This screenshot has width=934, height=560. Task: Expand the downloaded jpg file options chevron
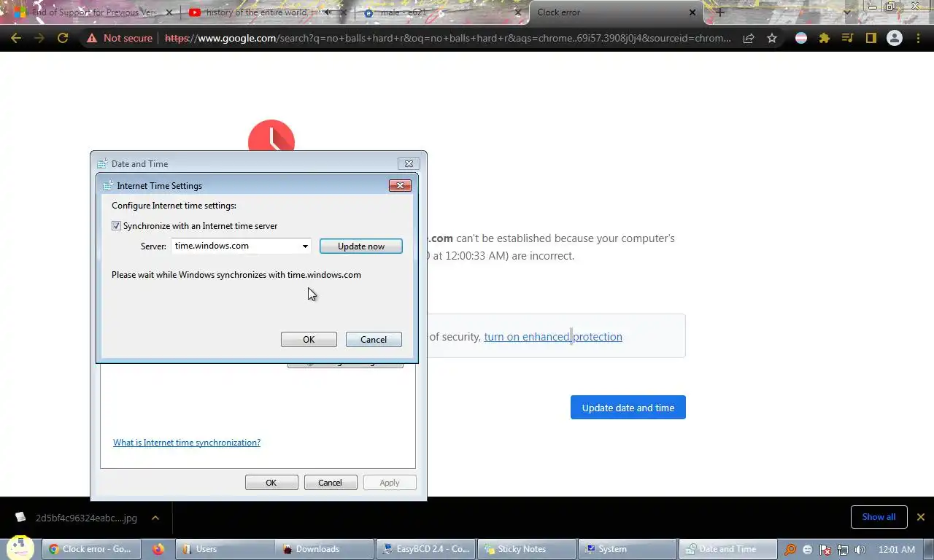(x=155, y=518)
